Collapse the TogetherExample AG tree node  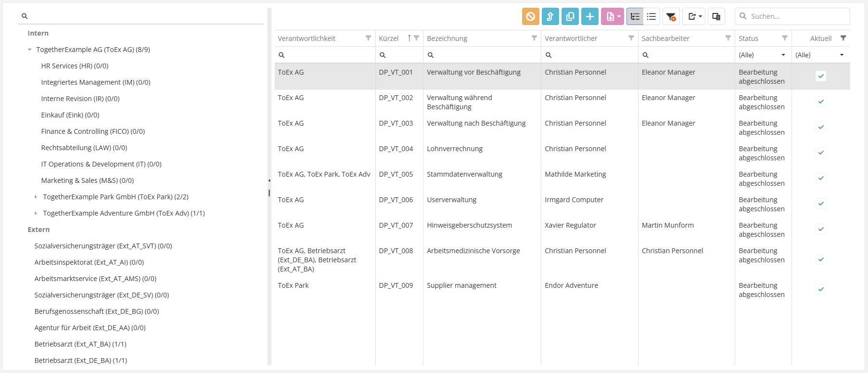point(30,50)
